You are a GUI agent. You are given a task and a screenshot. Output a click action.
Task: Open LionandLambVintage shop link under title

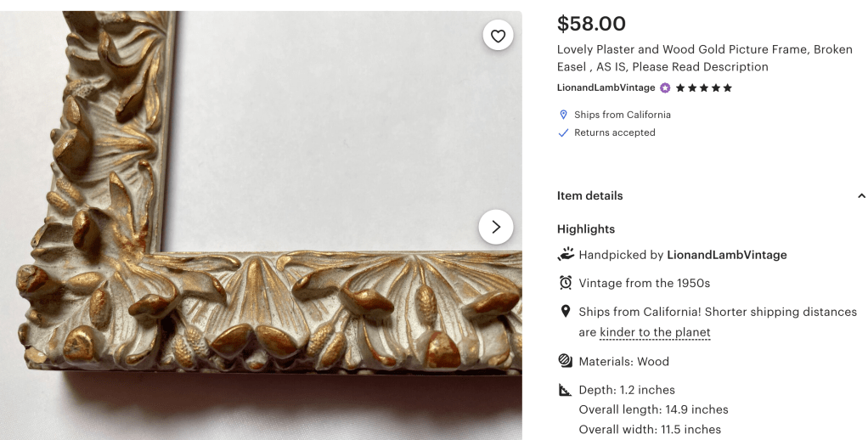click(606, 87)
